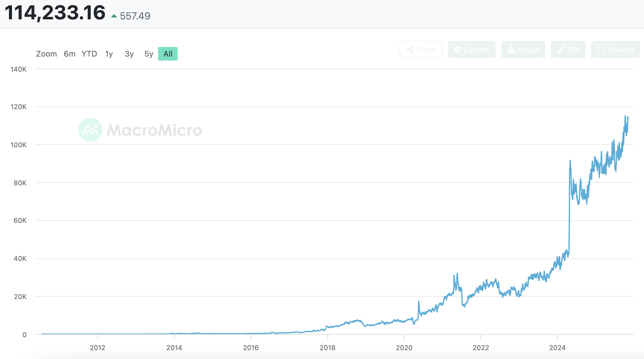
Task: Click the Share icon button
Action: (421, 49)
